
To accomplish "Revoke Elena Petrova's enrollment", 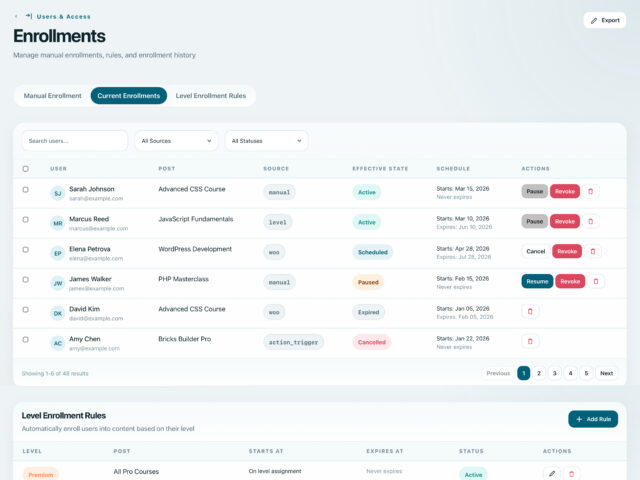I will (x=567, y=251).
